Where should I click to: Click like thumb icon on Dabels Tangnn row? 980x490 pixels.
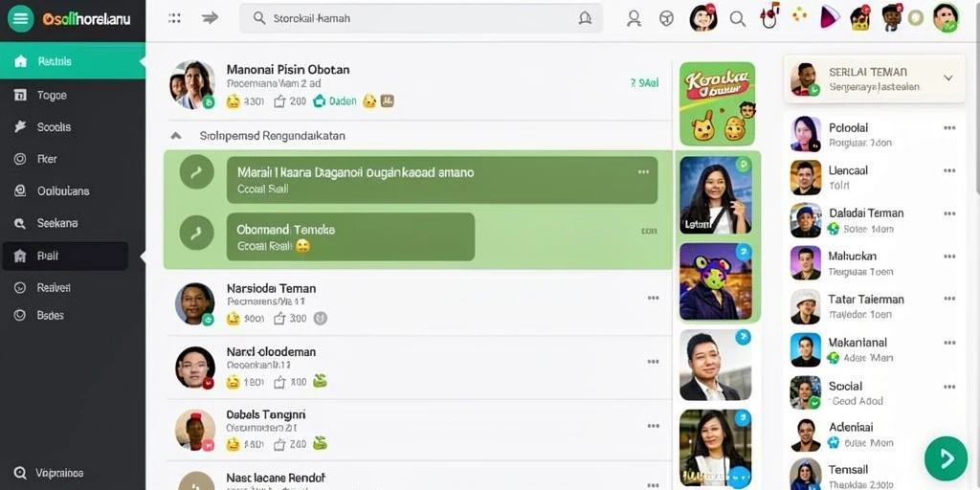[280, 444]
